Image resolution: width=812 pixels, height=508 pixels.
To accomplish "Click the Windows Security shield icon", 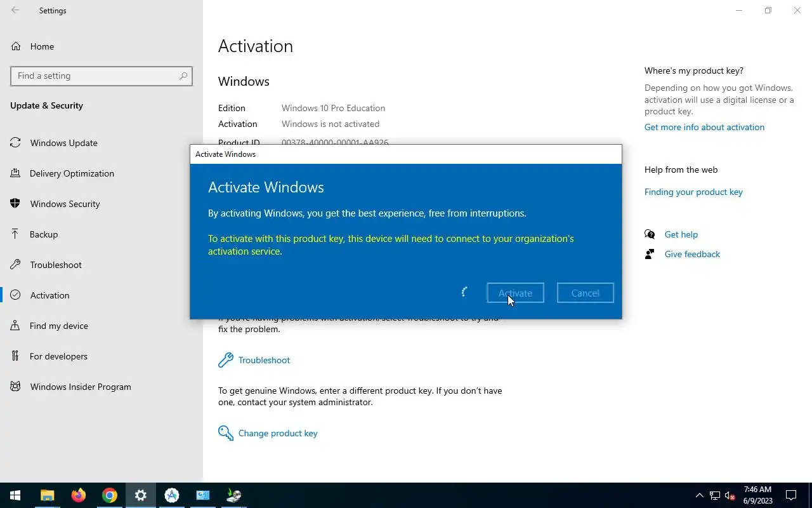I will [15, 204].
